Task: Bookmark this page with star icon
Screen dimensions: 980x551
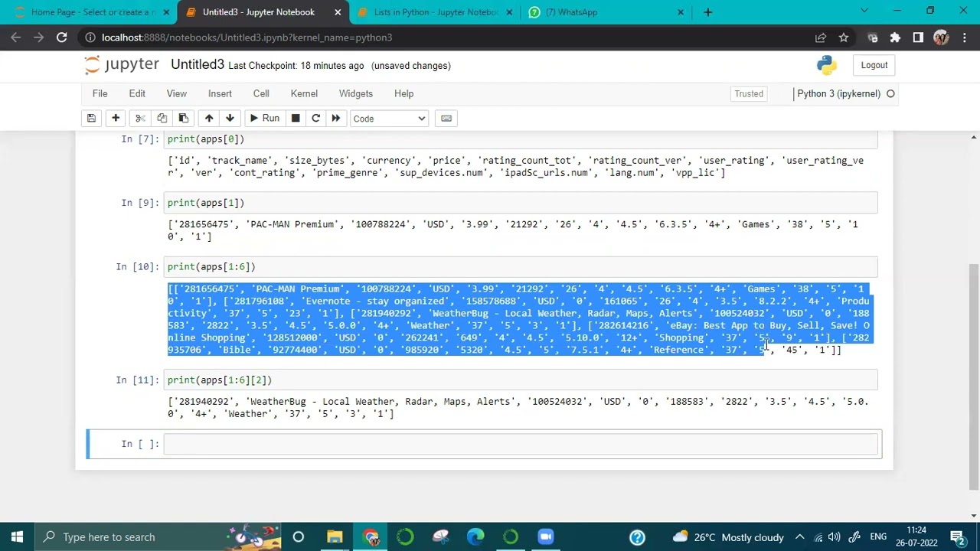Action: pos(843,37)
